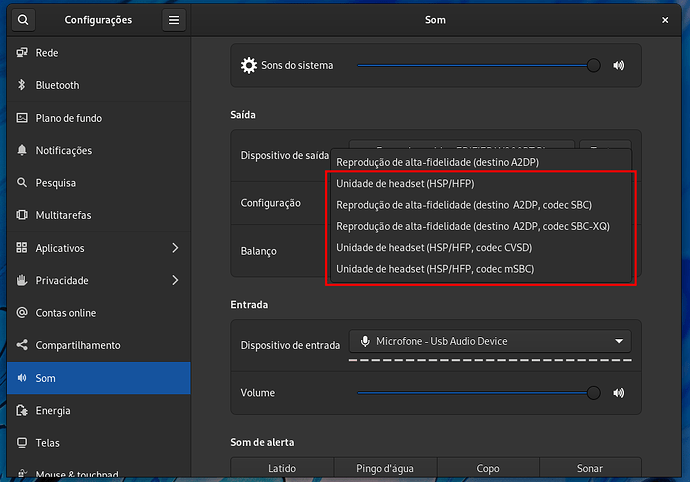Click the Dispositivo de entrada label
The height and width of the screenshot is (482, 690).
290,346
